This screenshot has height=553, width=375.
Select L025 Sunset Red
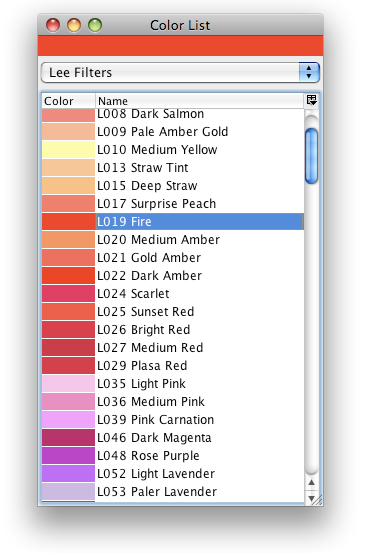pyautogui.click(x=173, y=311)
